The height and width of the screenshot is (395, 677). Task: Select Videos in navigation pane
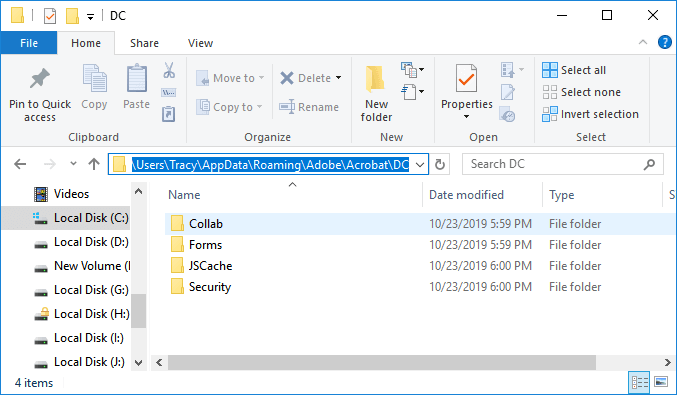click(x=66, y=194)
